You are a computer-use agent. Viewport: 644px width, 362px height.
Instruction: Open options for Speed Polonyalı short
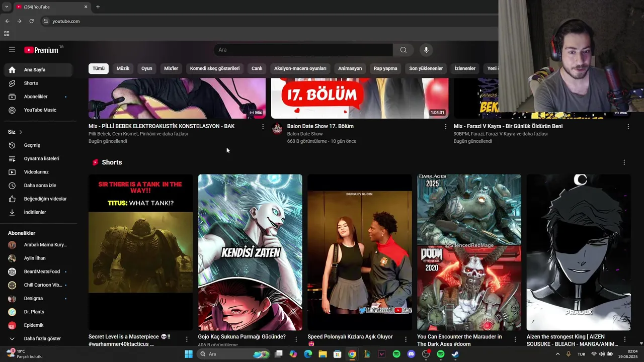[x=406, y=339]
